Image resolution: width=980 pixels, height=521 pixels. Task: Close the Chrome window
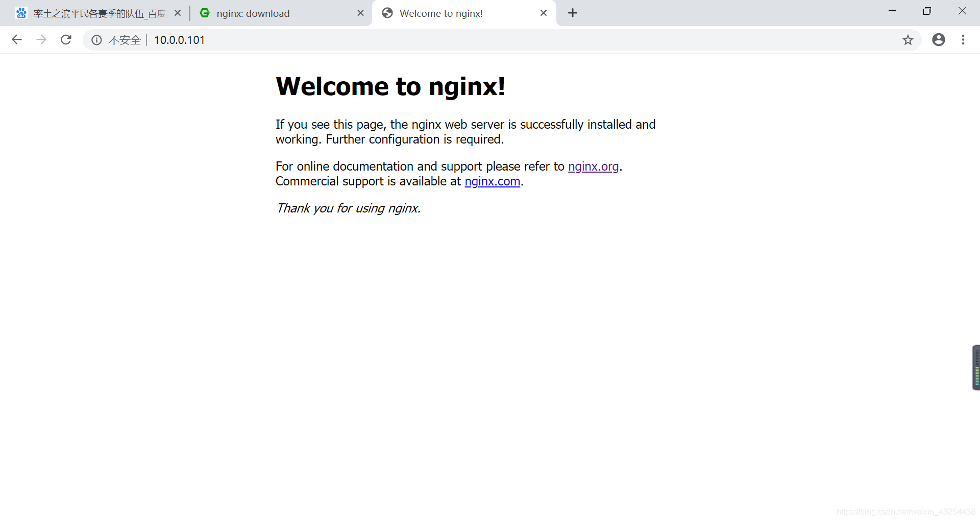(962, 11)
